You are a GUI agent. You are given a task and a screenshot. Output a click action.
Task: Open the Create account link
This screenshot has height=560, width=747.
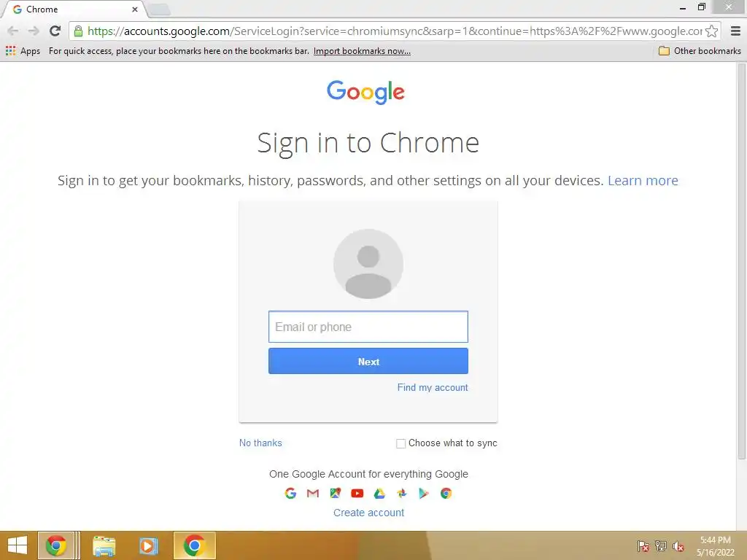point(368,513)
